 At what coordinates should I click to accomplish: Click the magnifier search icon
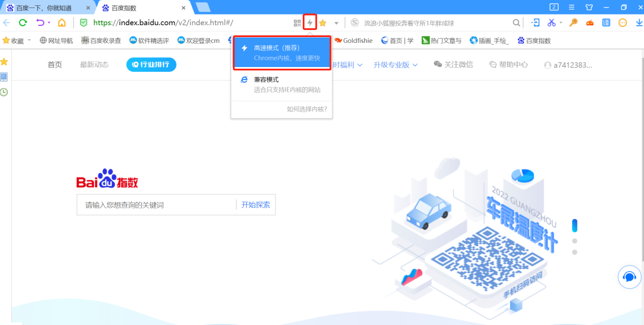pos(516,23)
